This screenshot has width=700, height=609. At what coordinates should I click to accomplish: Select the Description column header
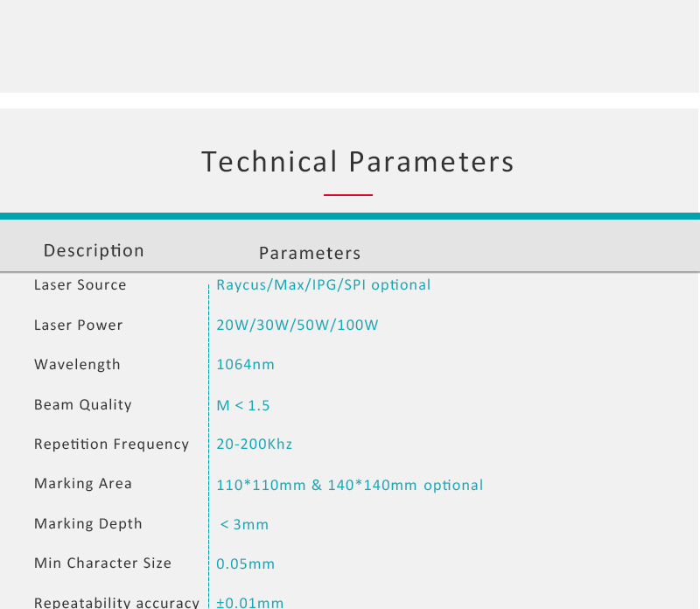click(x=94, y=251)
